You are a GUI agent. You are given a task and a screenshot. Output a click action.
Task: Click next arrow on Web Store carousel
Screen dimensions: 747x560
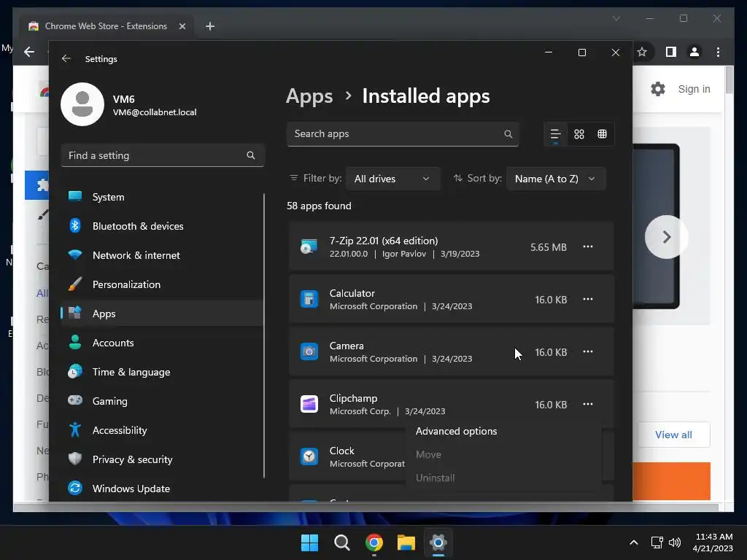[x=667, y=237]
